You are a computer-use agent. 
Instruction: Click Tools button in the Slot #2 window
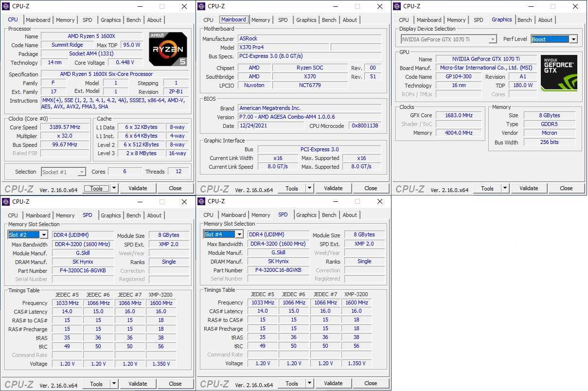click(x=96, y=384)
